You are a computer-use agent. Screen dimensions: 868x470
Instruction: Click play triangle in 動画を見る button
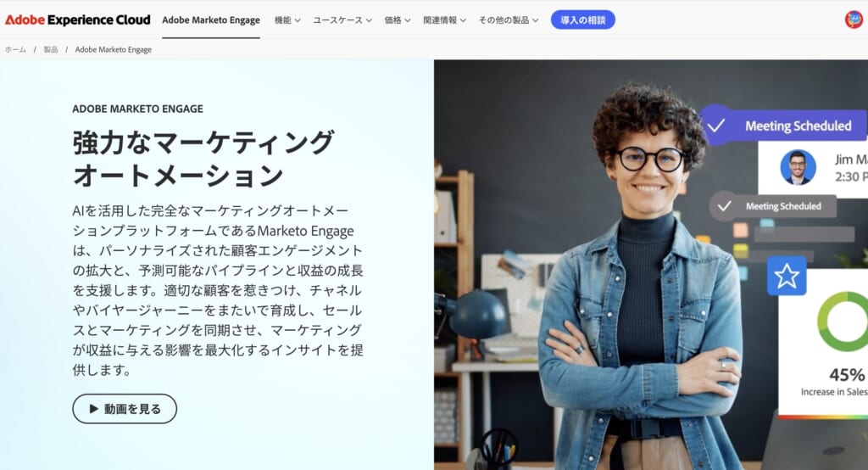point(93,408)
